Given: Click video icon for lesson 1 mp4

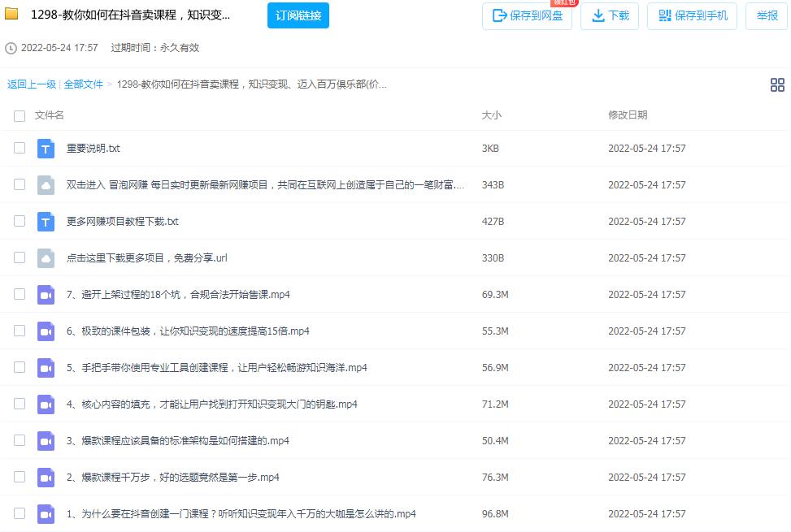Looking at the screenshot, I should [46, 514].
